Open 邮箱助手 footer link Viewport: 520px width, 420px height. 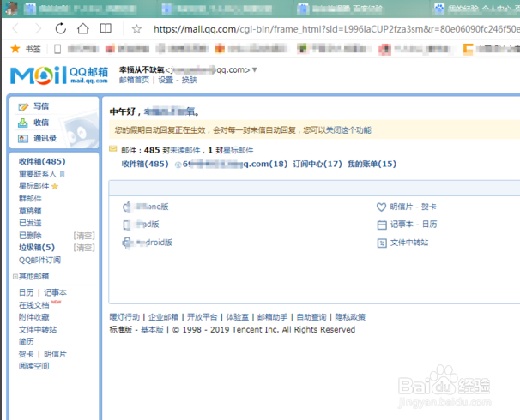point(273,317)
